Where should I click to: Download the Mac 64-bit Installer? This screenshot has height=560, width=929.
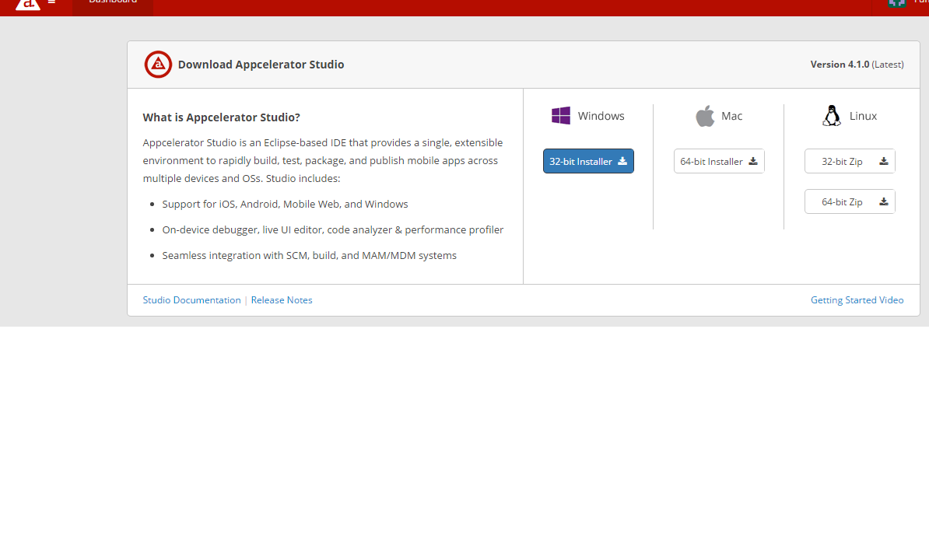point(719,161)
